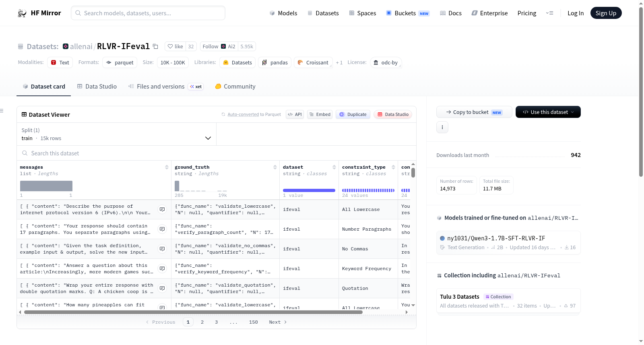Sort by the messages column
This screenshot has height=345, width=644.
pyautogui.click(x=167, y=167)
